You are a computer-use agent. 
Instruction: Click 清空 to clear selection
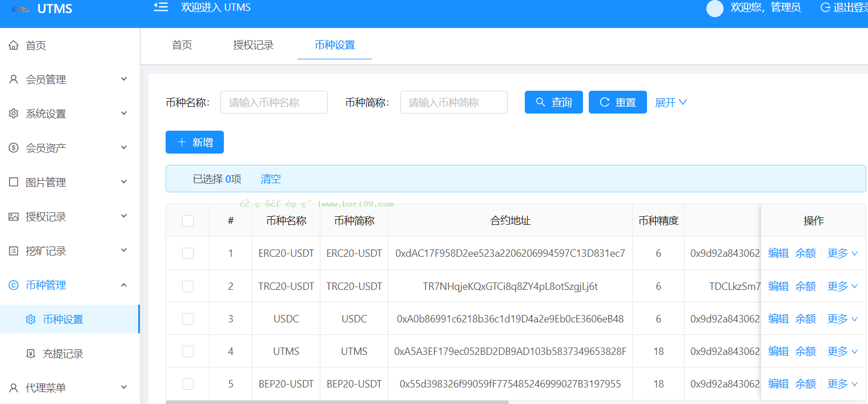click(x=271, y=179)
